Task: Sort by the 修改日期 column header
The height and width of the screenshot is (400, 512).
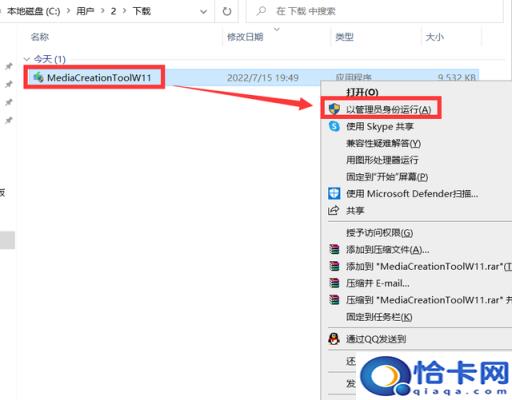Action: (245, 37)
